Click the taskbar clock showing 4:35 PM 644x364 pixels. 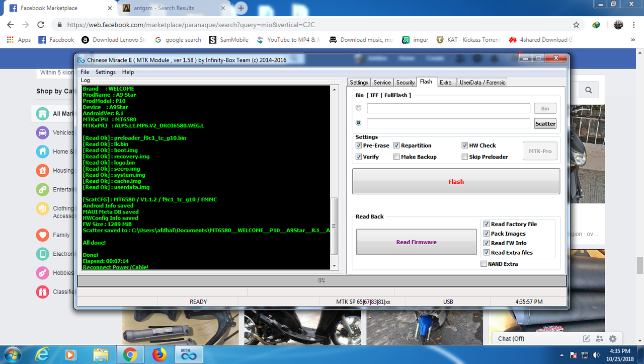click(619, 354)
